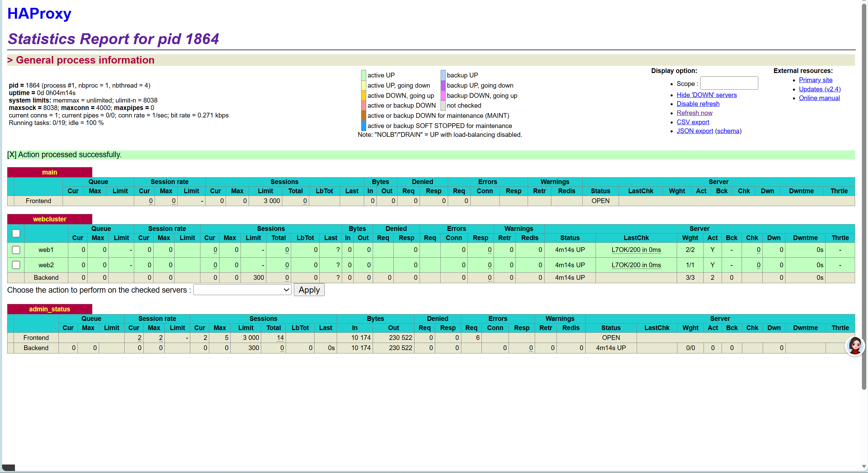Click the Disable refresh link
868x473 pixels.
click(698, 104)
